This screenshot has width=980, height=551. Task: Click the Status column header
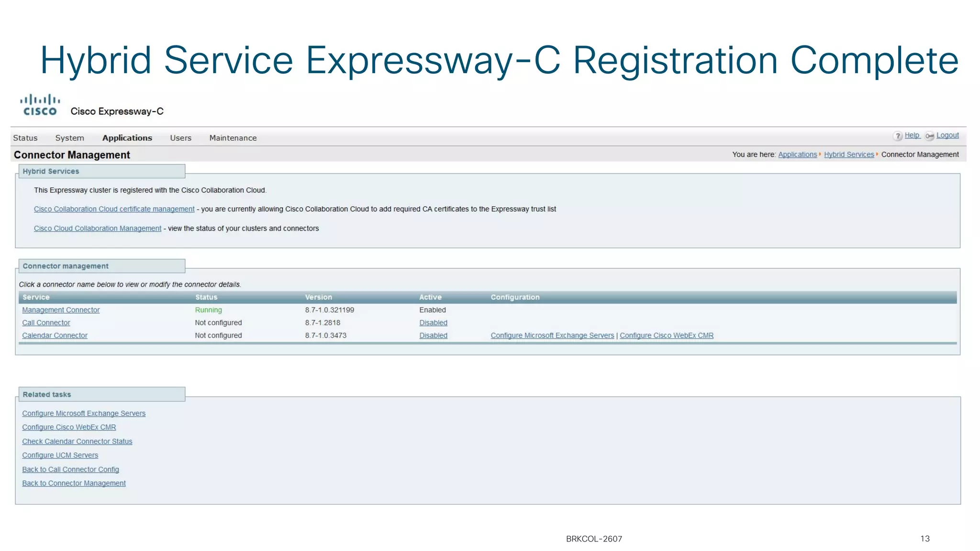pyautogui.click(x=206, y=297)
